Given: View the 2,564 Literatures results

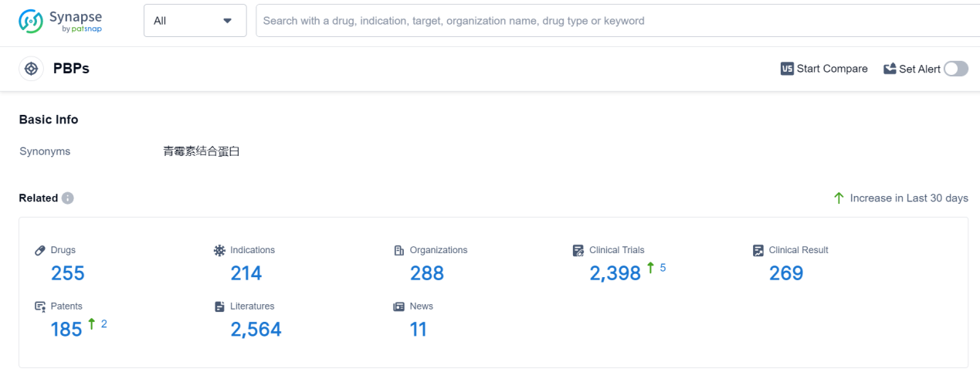Looking at the screenshot, I should tap(256, 330).
